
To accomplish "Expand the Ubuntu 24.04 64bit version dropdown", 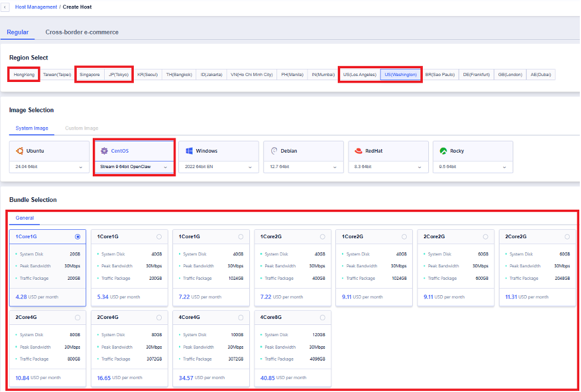I will pos(80,167).
